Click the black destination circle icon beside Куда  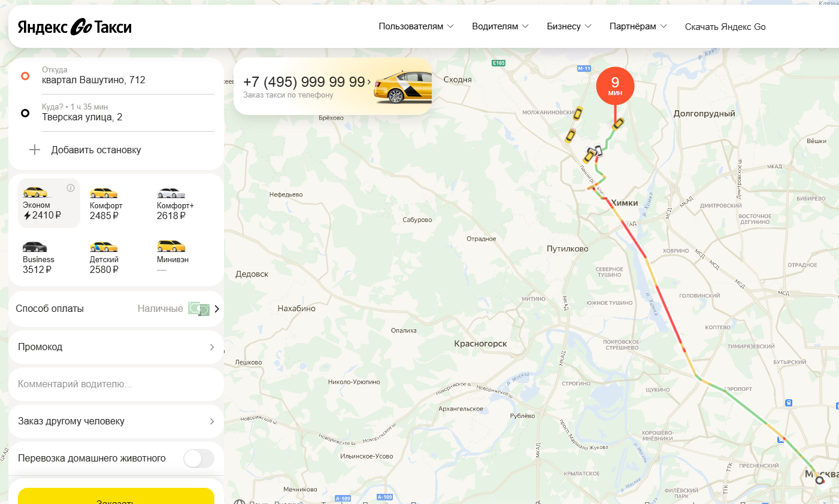tap(25, 113)
